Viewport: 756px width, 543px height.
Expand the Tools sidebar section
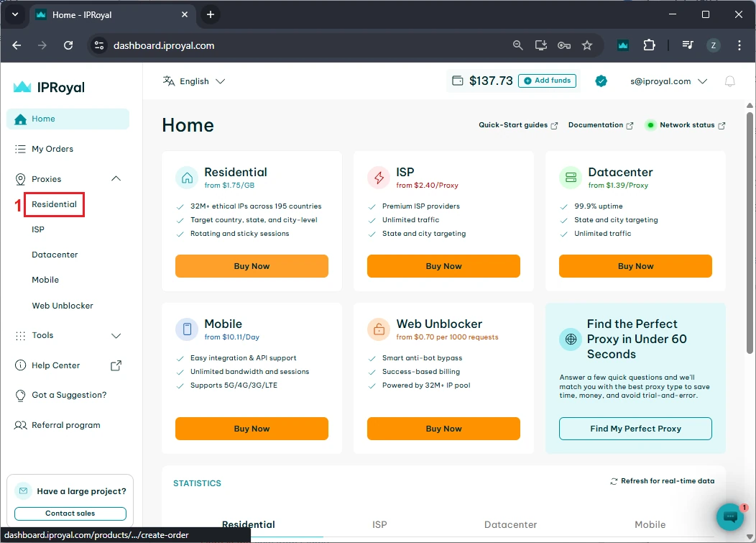pyautogui.click(x=116, y=336)
